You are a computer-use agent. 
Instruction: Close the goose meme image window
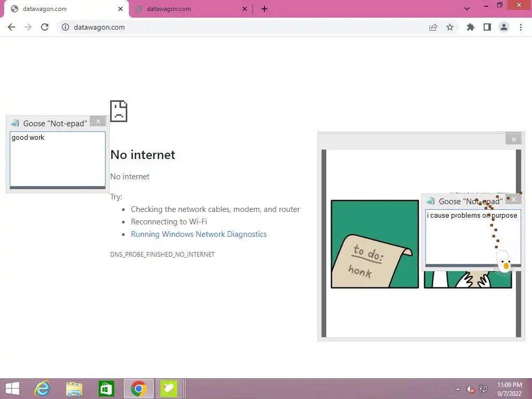coord(513,139)
